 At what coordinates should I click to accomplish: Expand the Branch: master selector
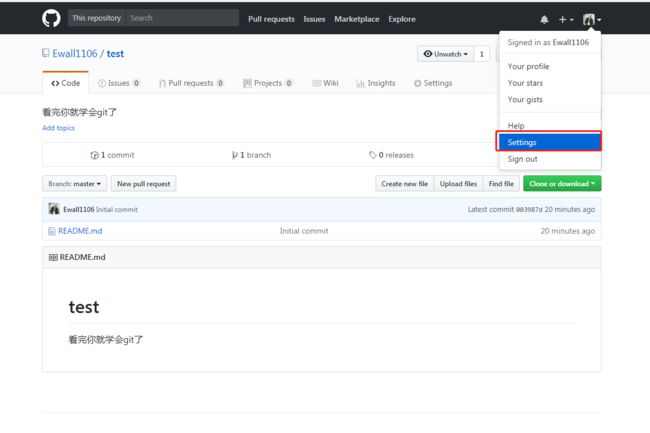(75, 184)
